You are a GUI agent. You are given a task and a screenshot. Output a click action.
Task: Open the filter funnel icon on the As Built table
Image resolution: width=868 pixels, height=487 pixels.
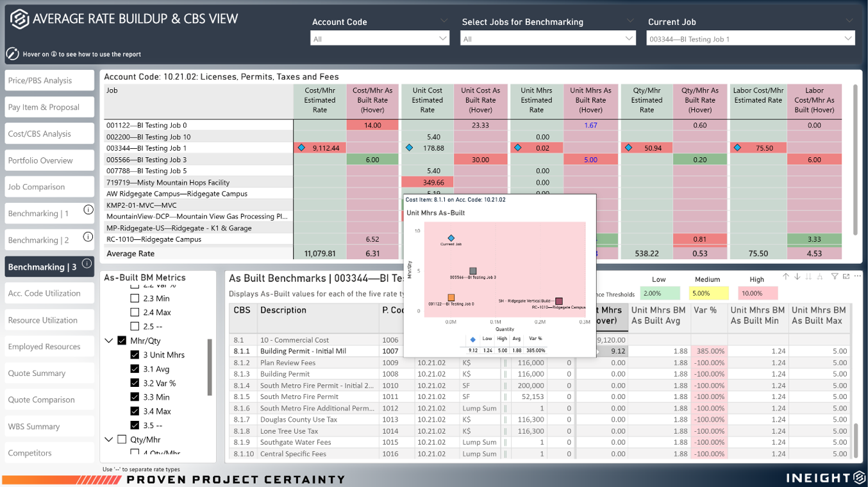point(835,277)
